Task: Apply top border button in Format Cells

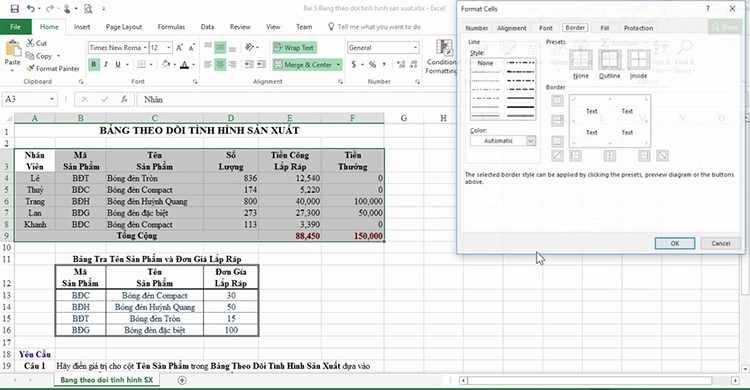Action: pos(557,100)
